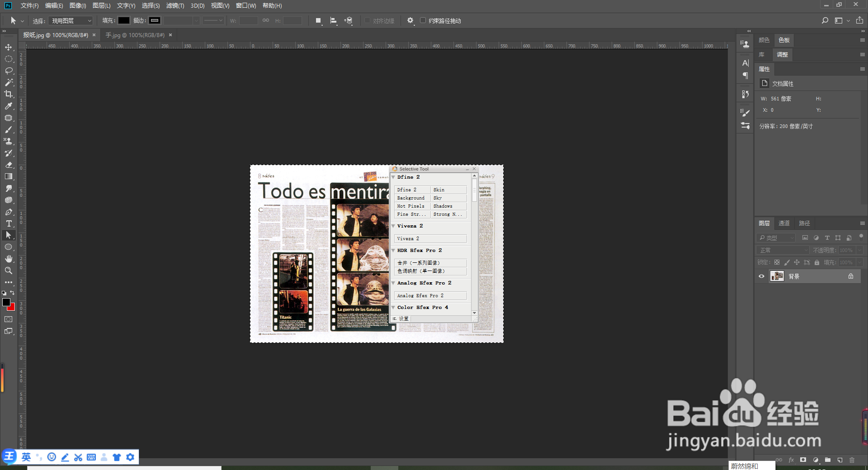Switch to the 路径 tab
This screenshot has height=470, width=868.
point(804,223)
